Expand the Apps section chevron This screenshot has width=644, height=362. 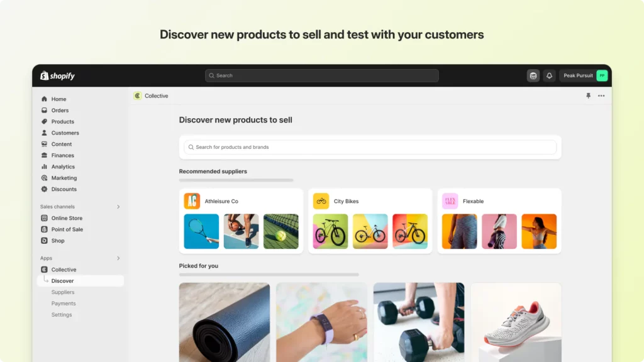(x=118, y=258)
